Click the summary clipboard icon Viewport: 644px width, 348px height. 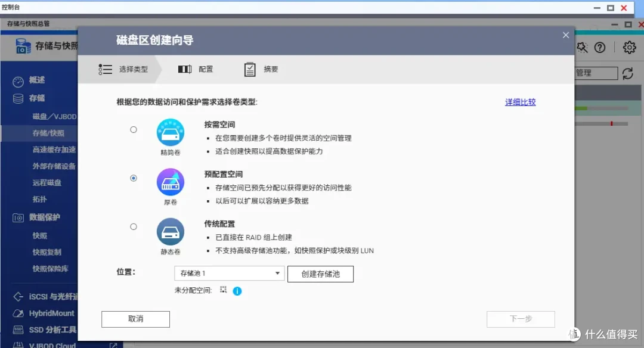point(250,69)
